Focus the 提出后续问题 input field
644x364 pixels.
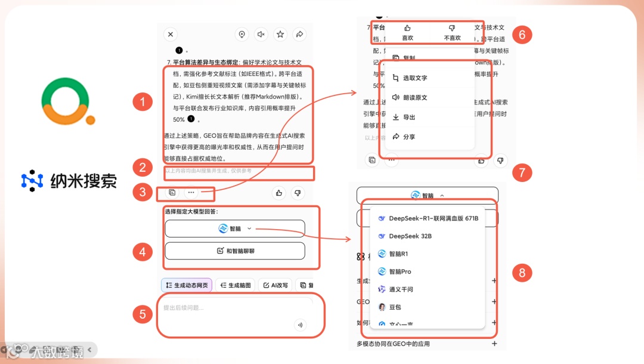(236, 316)
